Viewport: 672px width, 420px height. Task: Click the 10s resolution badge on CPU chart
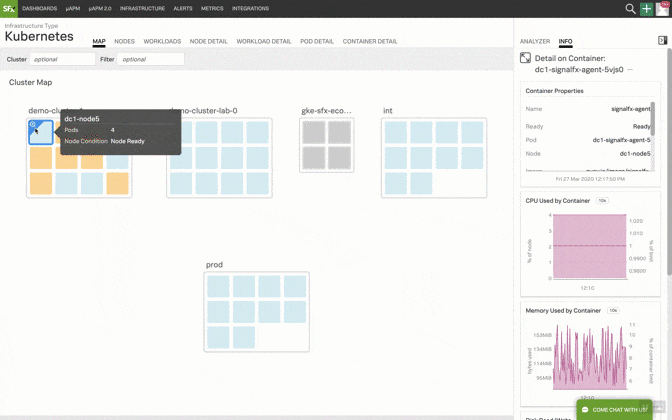(x=602, y=201)
